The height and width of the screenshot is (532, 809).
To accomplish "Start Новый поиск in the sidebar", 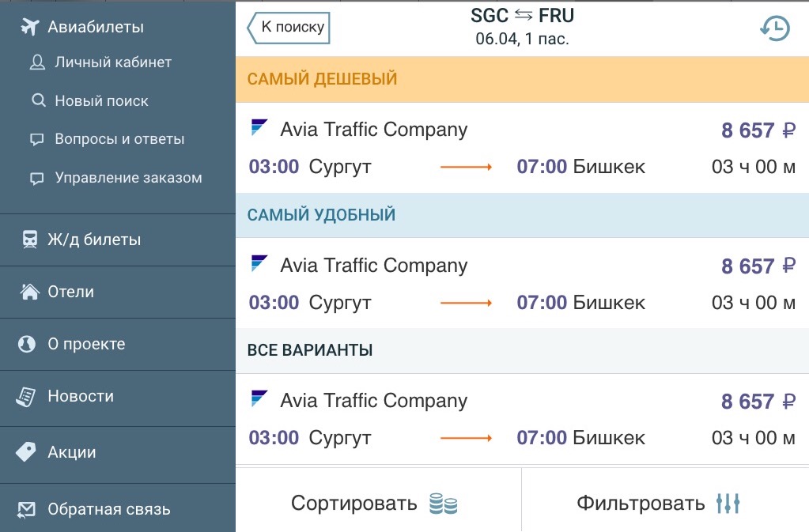I will (x=101, y=101).
